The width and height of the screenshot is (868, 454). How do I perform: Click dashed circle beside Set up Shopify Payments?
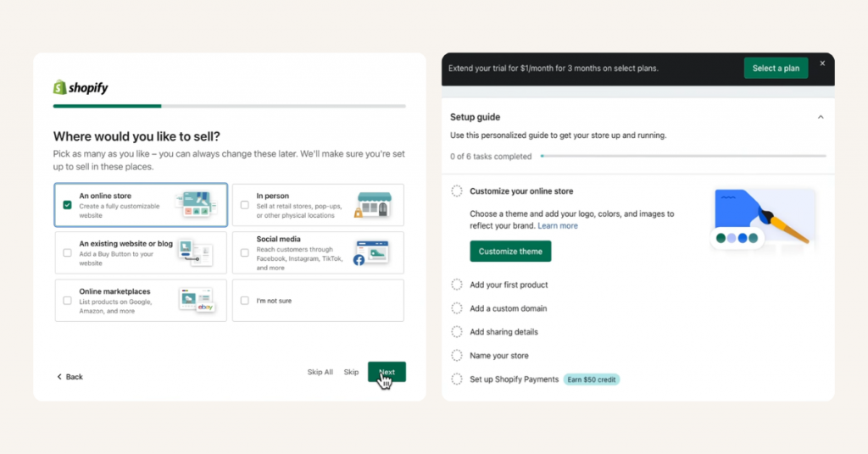[457, 379]
